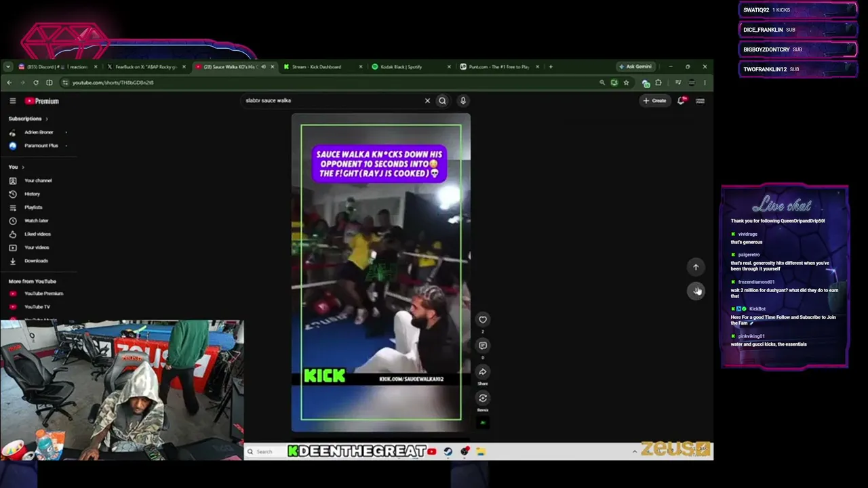
Task: Focus the YouTube search box
Action: 332,100
